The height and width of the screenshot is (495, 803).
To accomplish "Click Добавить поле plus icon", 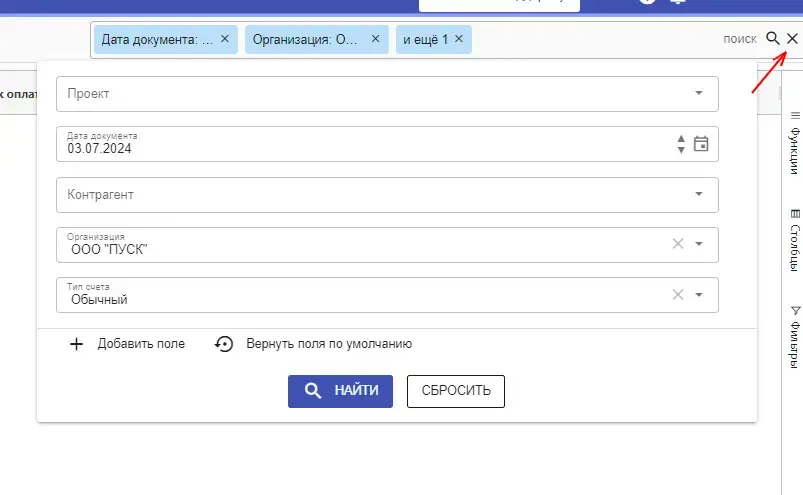I will click(76, 344).
